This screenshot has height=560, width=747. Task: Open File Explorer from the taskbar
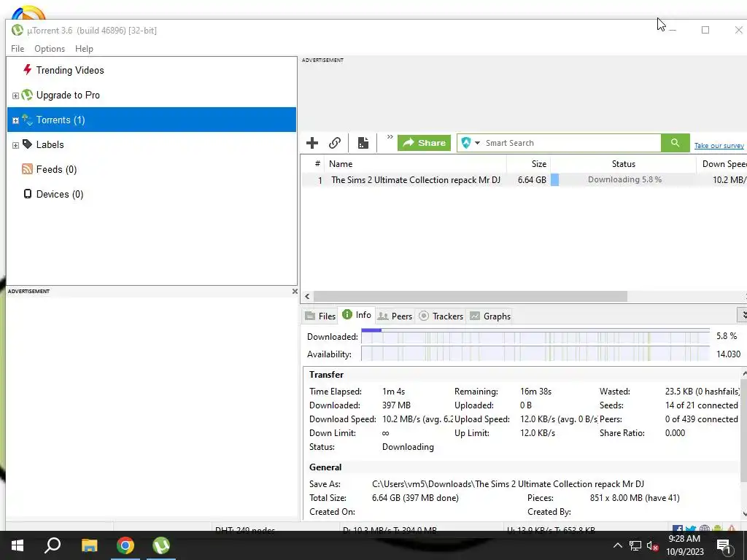point(89,545)
